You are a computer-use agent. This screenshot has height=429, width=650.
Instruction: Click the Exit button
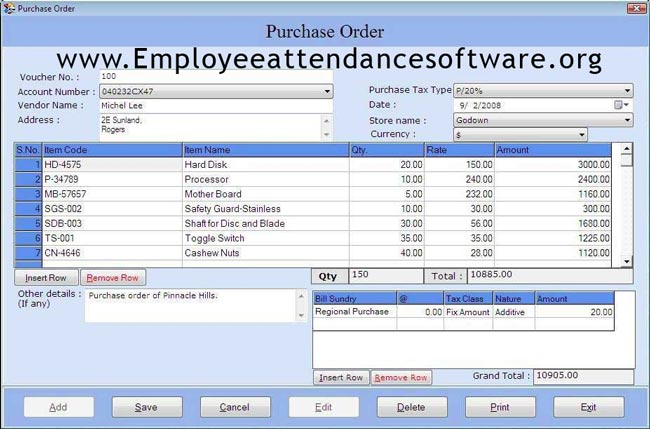click(588, 407)
